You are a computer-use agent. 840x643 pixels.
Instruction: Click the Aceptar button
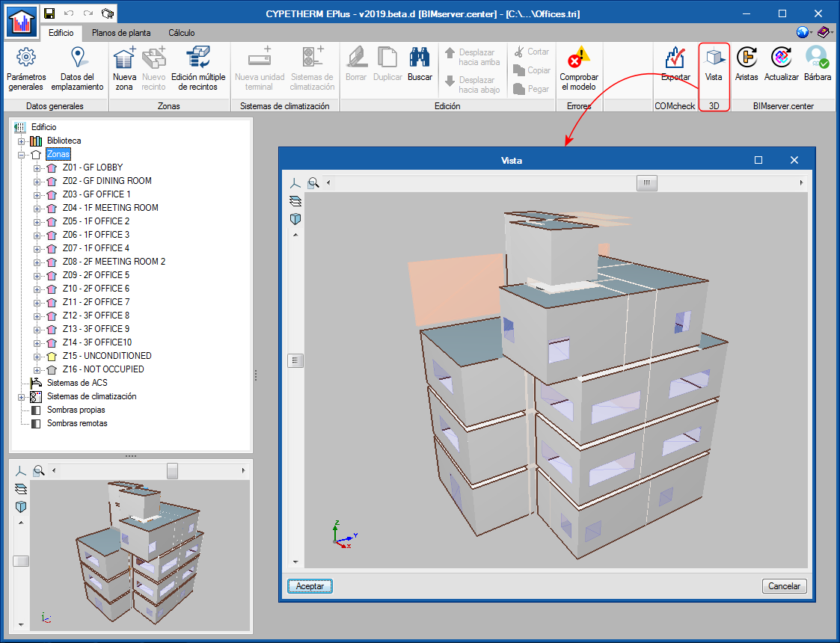tap(310, 586)
